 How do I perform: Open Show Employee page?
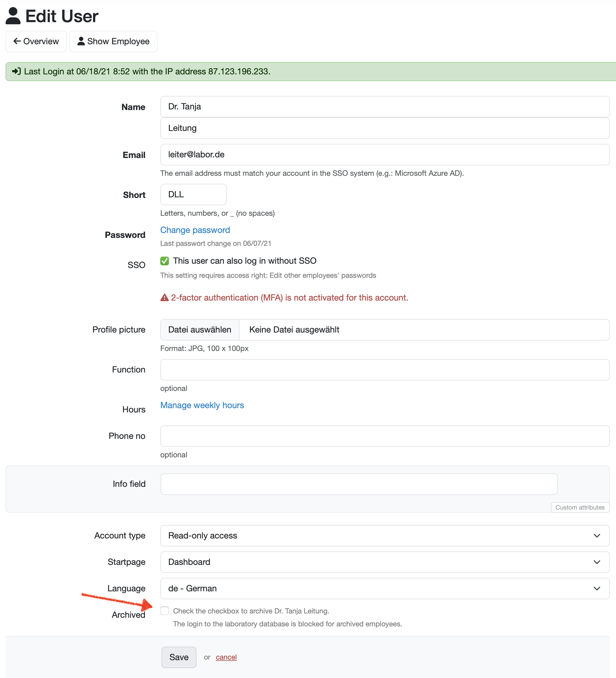113,41
